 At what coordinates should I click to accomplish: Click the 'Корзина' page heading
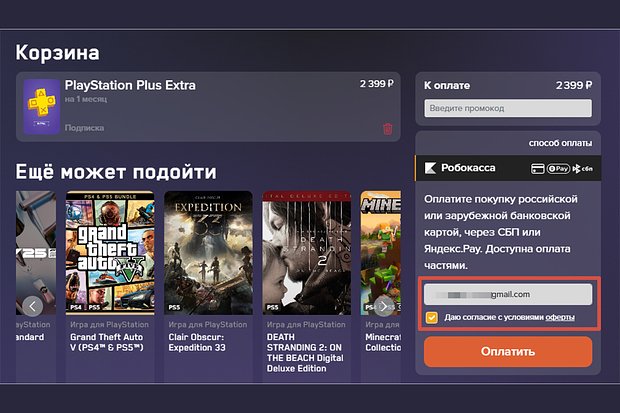[57, 53]
